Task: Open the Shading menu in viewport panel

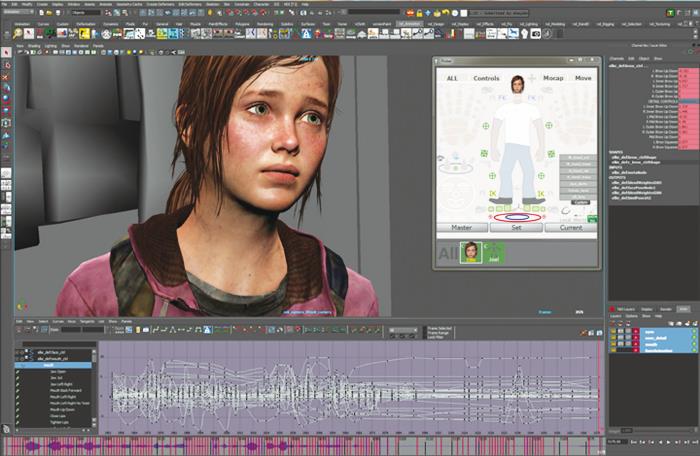Action: pos(33,44)
